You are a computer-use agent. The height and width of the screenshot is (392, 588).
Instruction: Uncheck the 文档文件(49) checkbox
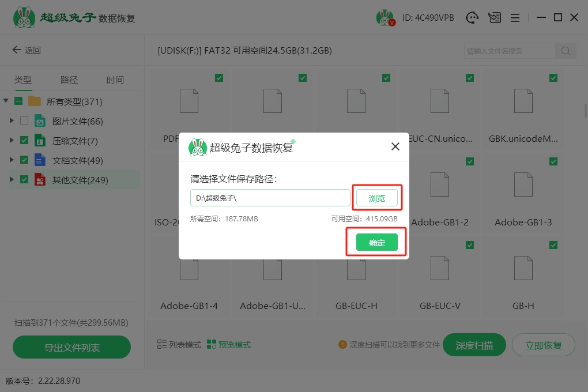click(24, 160)
